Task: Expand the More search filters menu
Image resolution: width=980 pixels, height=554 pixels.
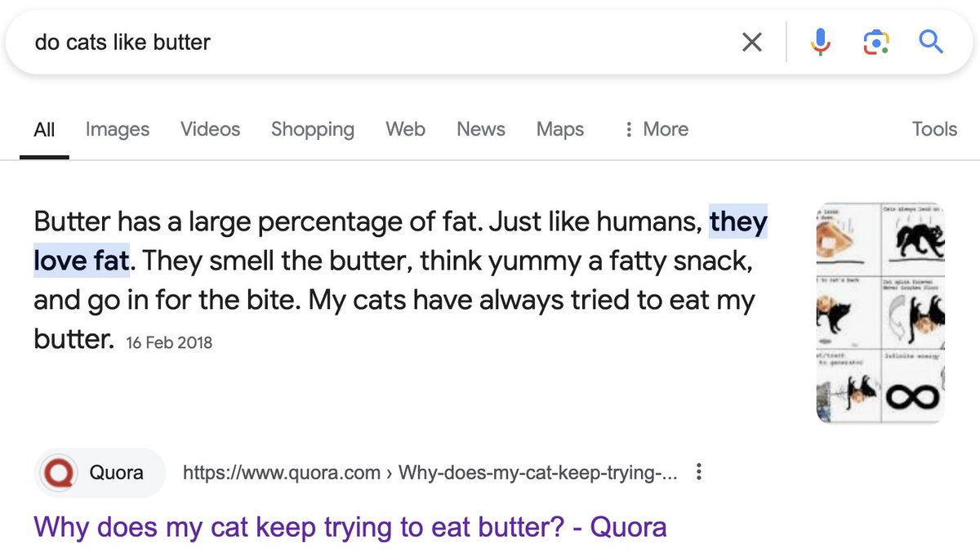Action: click(656, 129)
